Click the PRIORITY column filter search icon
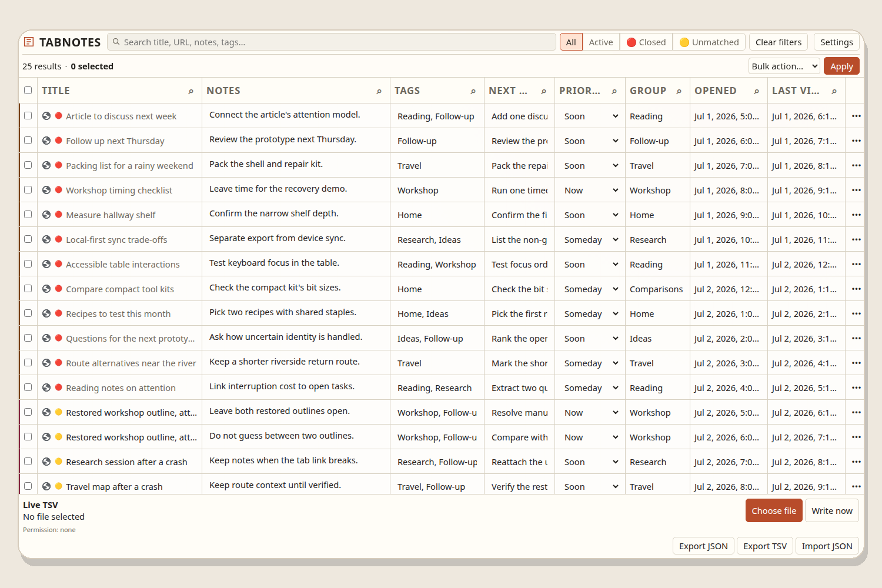882x588 pixels. tap(614, 91)
